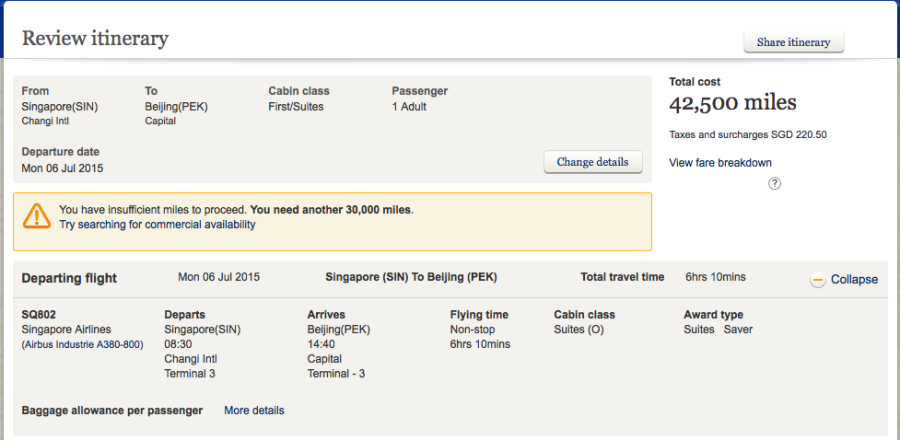Select the 42,500 miles total cost
This screenshot has width=900, height=440.
tap(732, 104)
